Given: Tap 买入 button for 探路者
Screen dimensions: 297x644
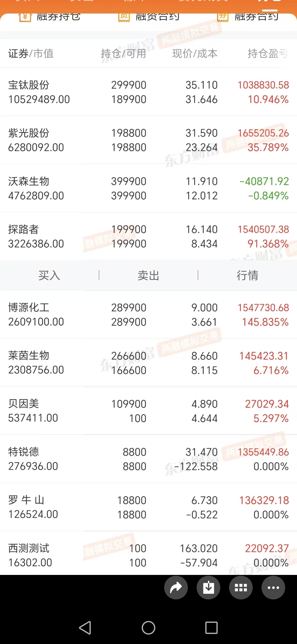Looking at the screenshot, I should pyautogui.click(x=50, y=275).
